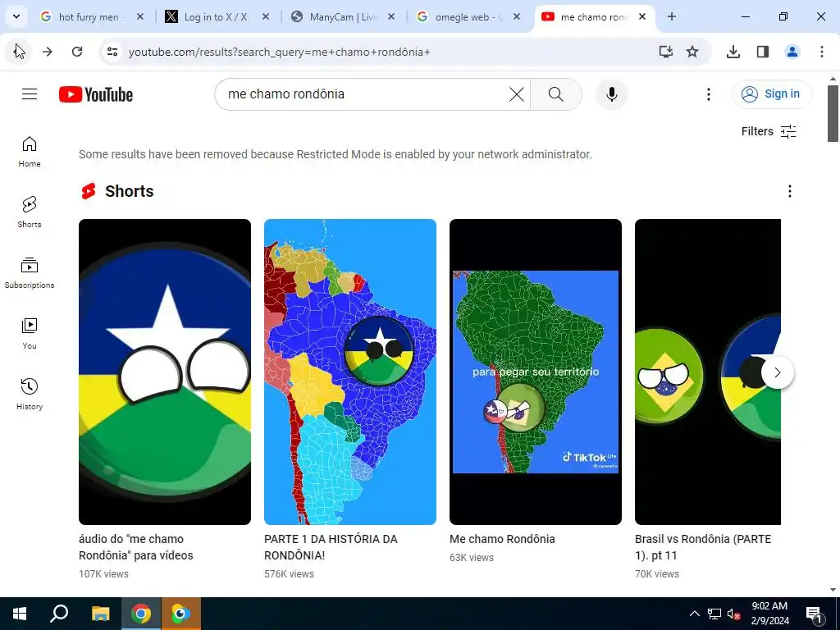Open the You section in sidebar

pyautogui.click(x=30, y=333)
